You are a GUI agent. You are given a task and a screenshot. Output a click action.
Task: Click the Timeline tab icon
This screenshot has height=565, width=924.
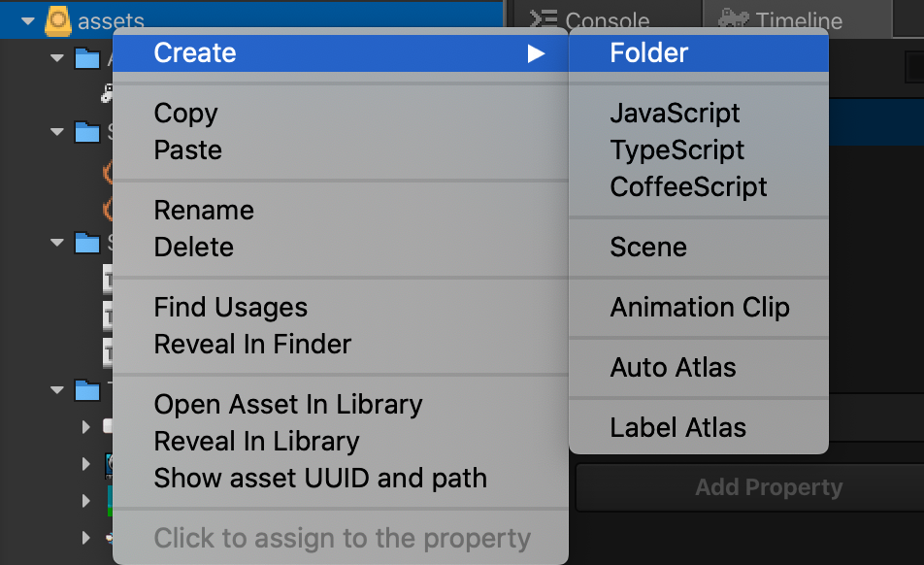tap(733, 18)
